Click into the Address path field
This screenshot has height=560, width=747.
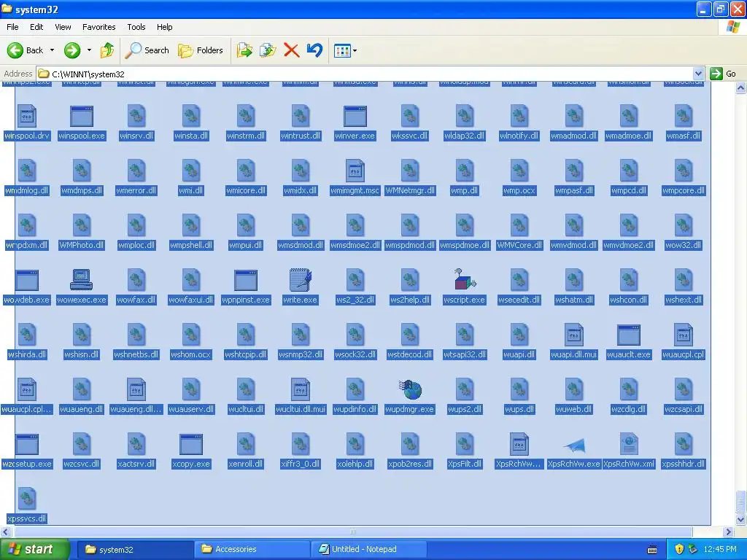365,74
